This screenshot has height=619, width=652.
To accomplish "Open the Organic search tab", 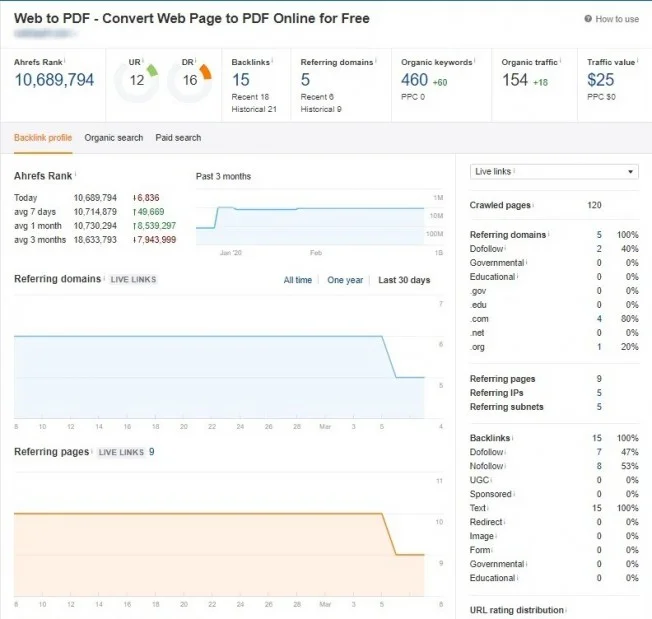I will tap(113, 138).
